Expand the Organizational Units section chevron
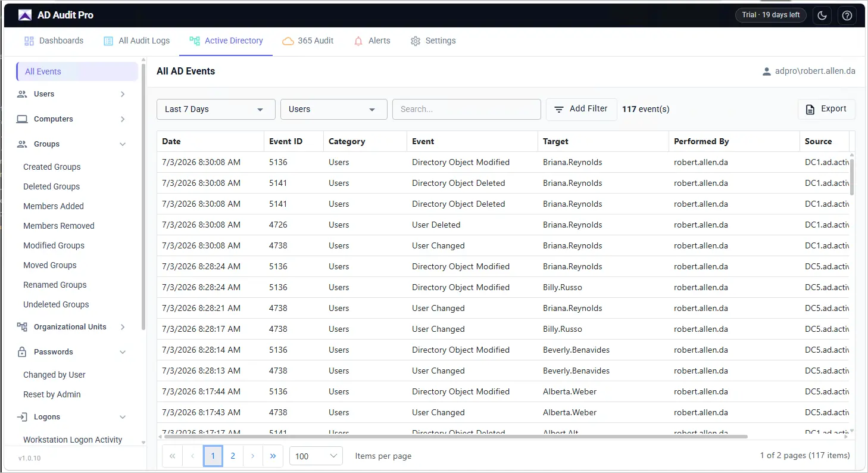Viewport: 868px width, 473px height. click(123, 327)
